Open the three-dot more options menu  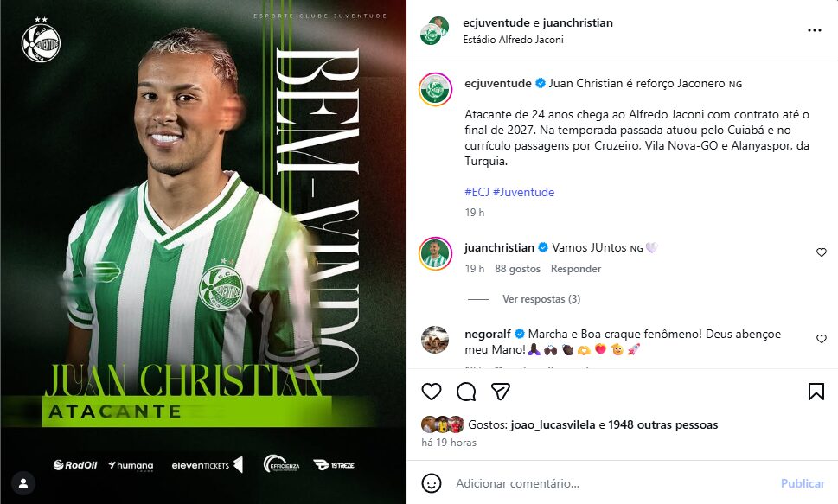coord(815,30)
